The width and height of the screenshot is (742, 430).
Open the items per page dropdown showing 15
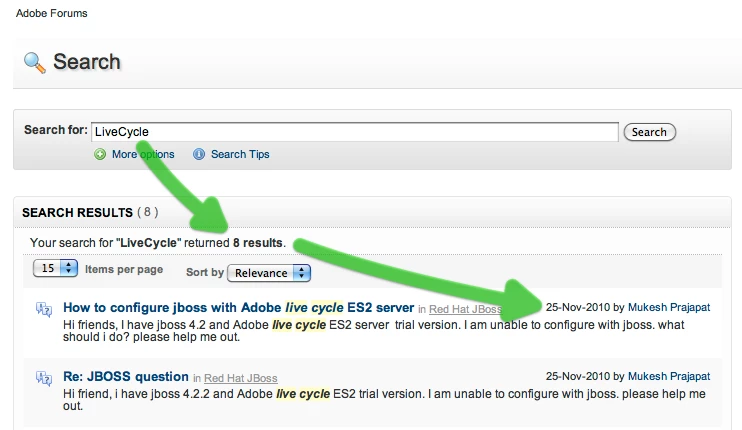coord(55,268)
